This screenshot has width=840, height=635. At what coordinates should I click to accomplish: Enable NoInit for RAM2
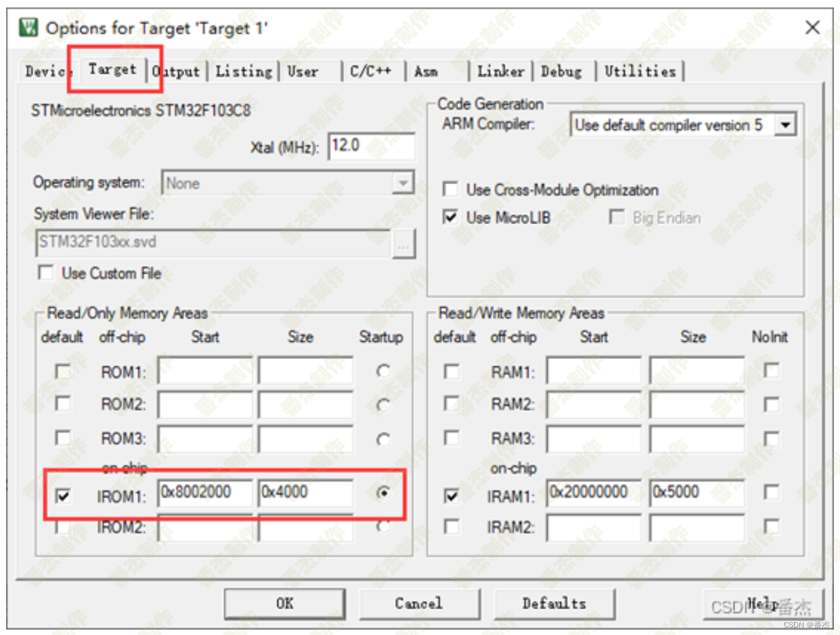(771, 404)
